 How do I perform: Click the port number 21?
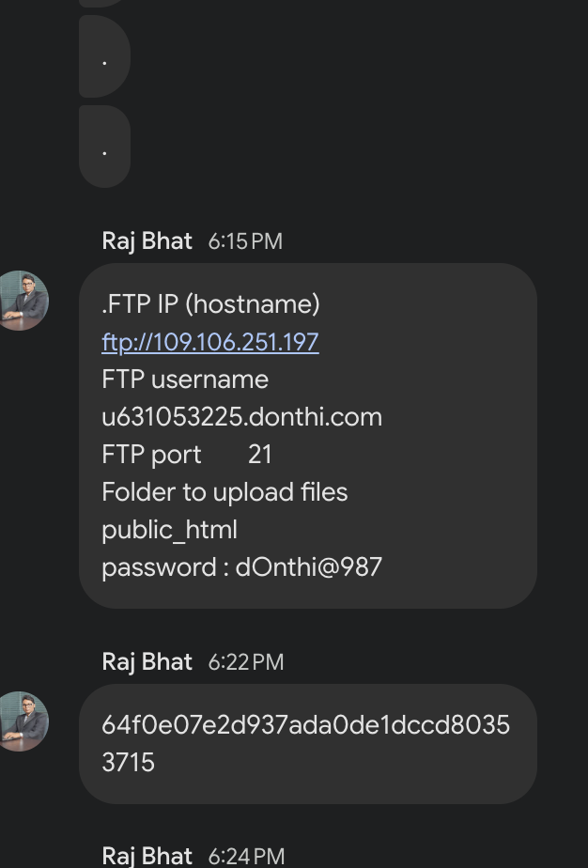tap(260, 455)
